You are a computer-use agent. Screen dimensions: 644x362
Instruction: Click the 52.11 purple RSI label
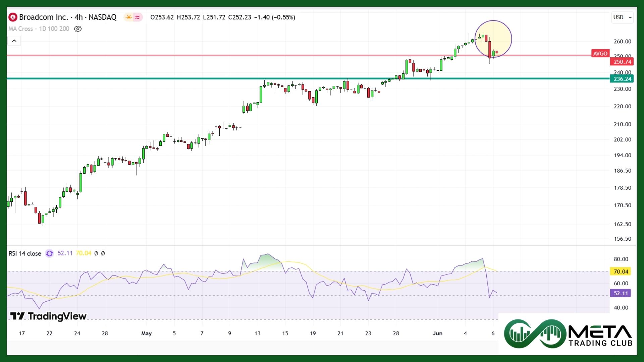pos(621,293)
